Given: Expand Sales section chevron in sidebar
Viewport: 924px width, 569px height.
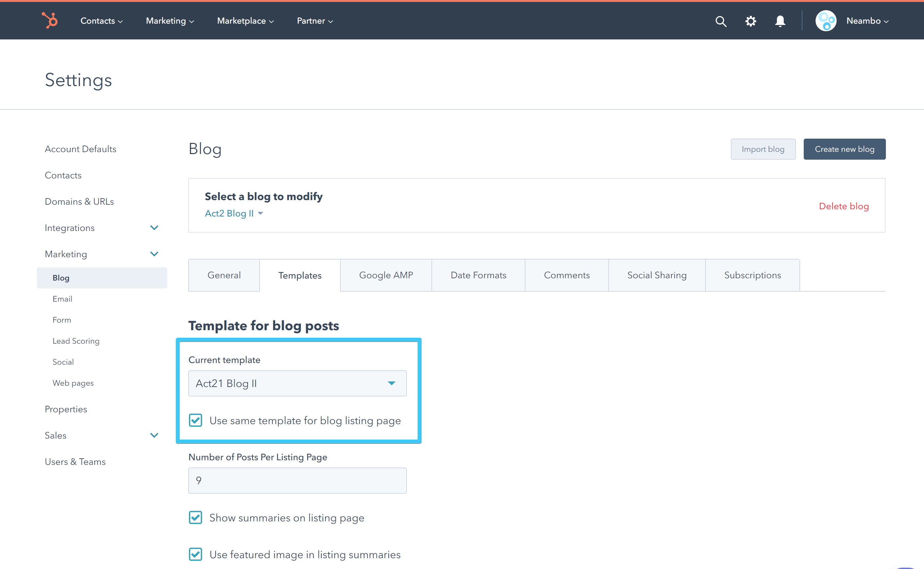Looking at the screenshot, I should coord(154,435).
